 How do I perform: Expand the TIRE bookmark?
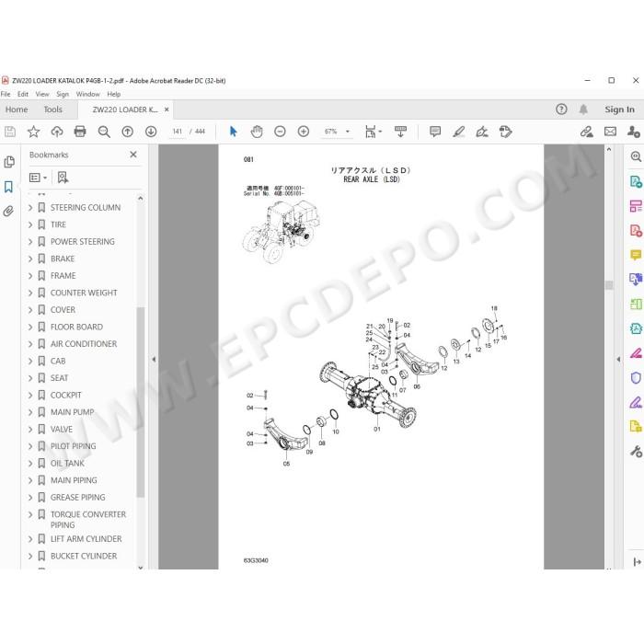coord(30,224)
